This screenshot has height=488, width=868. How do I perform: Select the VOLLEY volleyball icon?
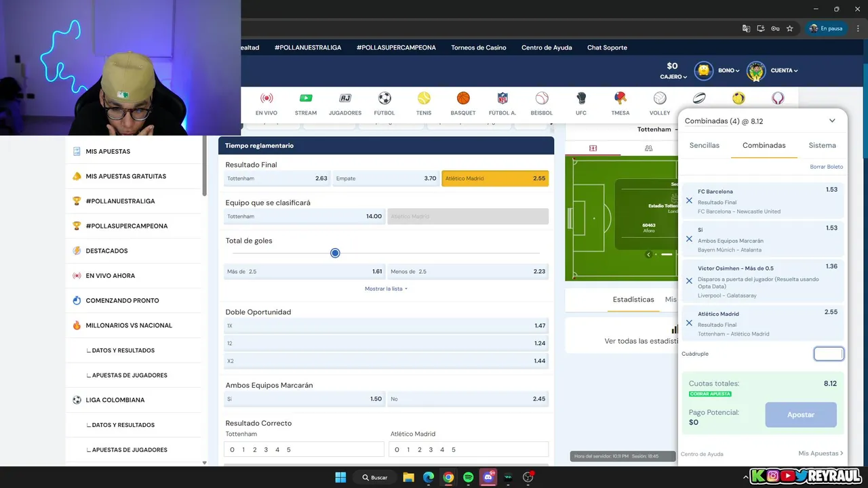[x=660, y=98]
